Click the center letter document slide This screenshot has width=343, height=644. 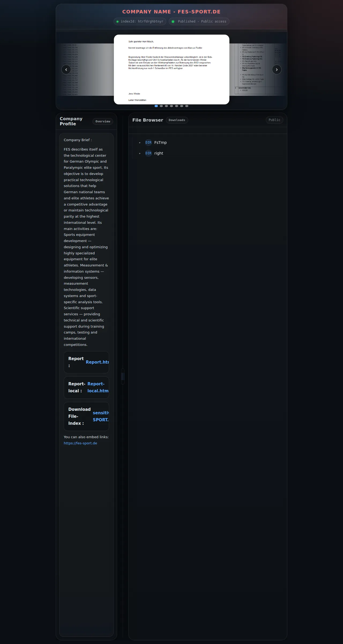pos(171,69)
